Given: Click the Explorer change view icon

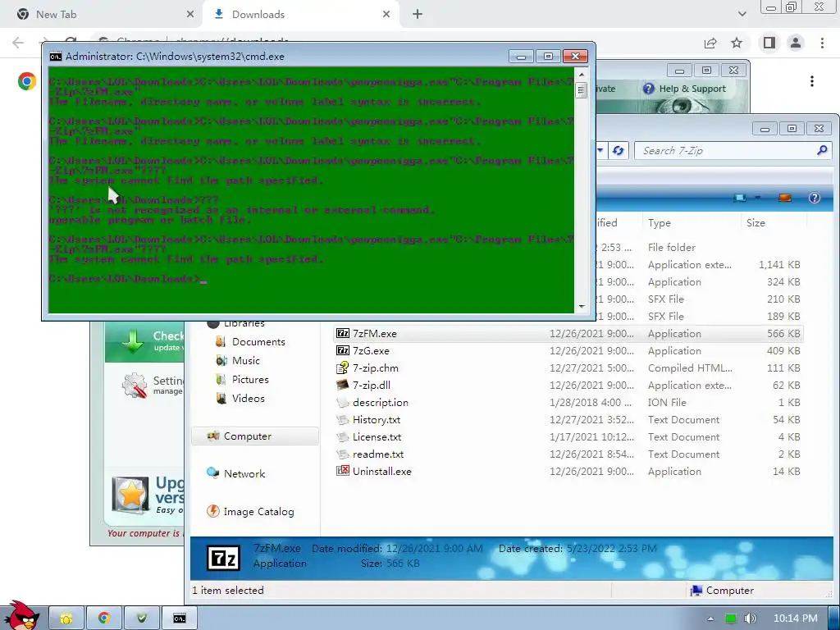Looking at the screenshot, I should (x=741, y=199).
